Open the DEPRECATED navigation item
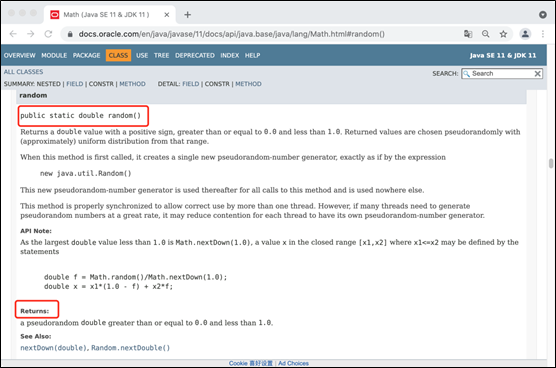The height and width of the screenshot is (368, 556). click(x=195, y=55)
